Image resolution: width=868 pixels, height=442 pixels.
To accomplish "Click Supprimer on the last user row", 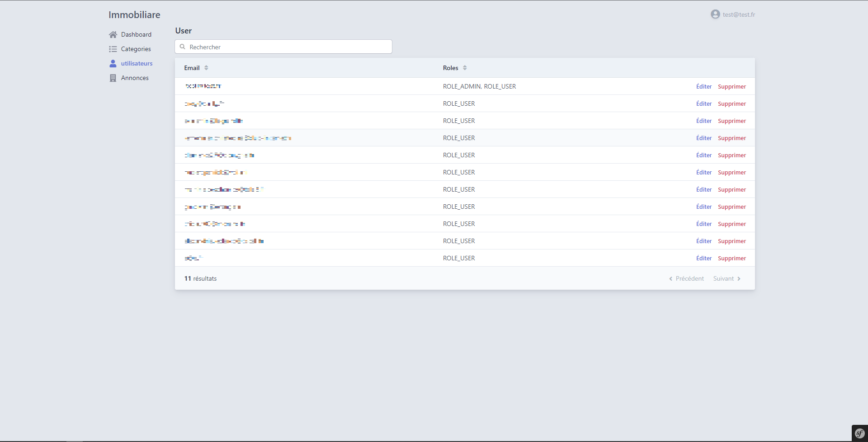I will pyautogui.click(x=731, y=259).
